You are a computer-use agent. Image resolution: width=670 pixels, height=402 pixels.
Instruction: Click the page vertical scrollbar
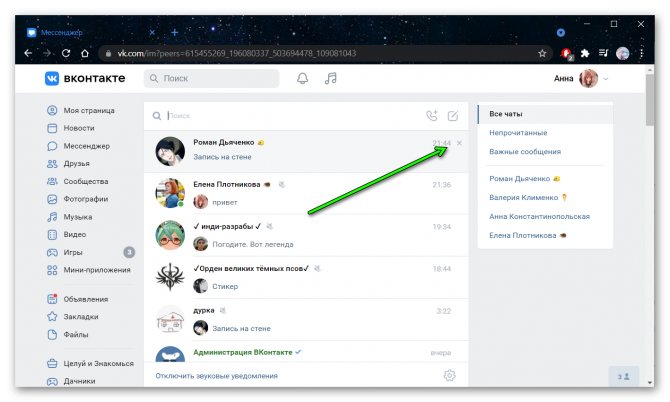pos(650,100)
